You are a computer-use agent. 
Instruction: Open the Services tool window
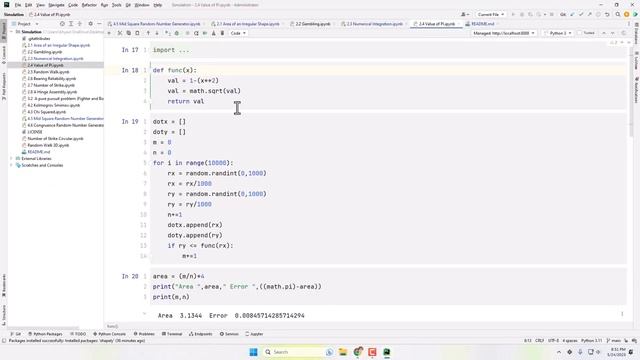(x=229, y=334)
